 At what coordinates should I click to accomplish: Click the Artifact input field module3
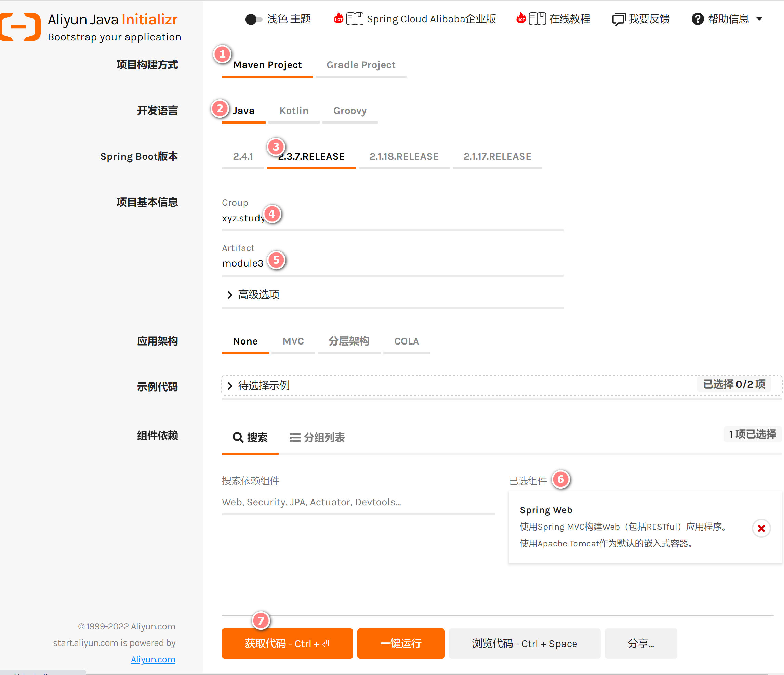[x=393, y=263]
